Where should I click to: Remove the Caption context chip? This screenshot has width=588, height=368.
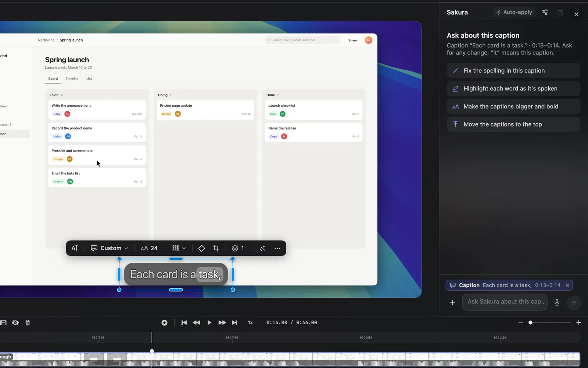tap(567, 285)
